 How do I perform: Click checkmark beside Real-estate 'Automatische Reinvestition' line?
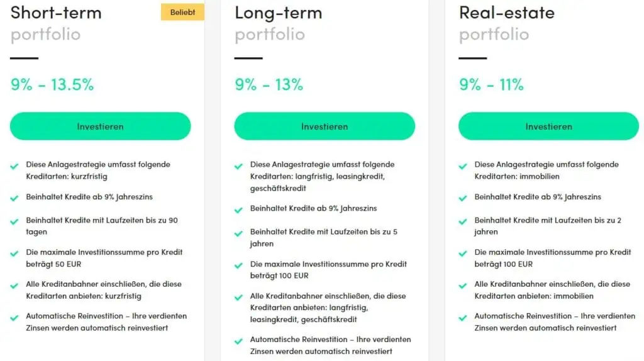[463, 318]
